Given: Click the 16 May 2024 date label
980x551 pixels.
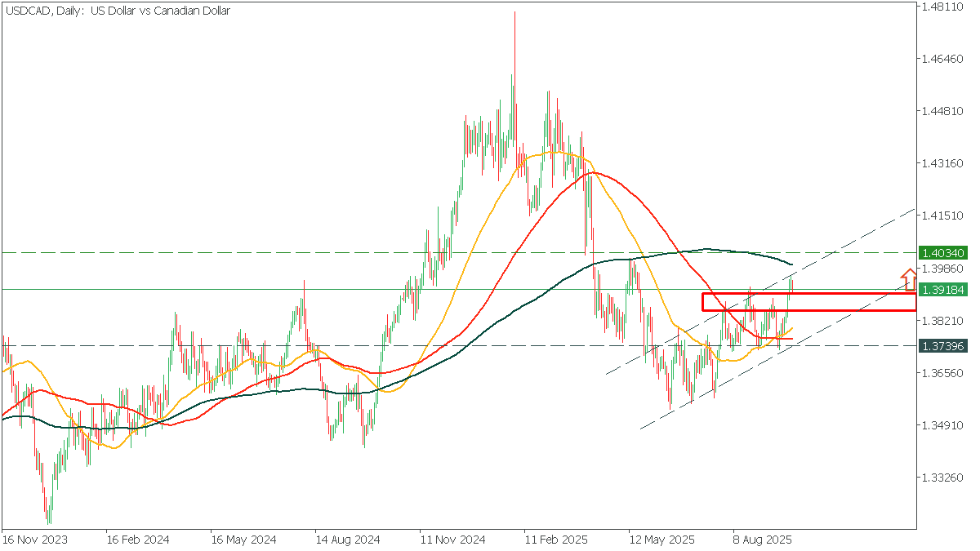Looking at the screenshot, I should tap(243, 540).
